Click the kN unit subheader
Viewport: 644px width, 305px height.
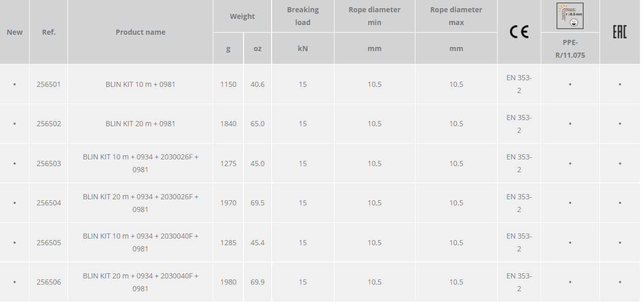click(x=303, y=49)
